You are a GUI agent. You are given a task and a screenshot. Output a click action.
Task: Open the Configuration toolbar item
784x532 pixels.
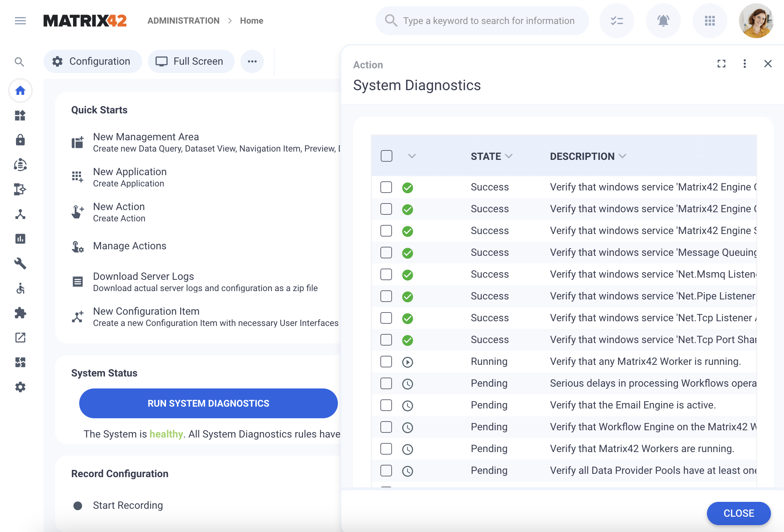(92, 61)
